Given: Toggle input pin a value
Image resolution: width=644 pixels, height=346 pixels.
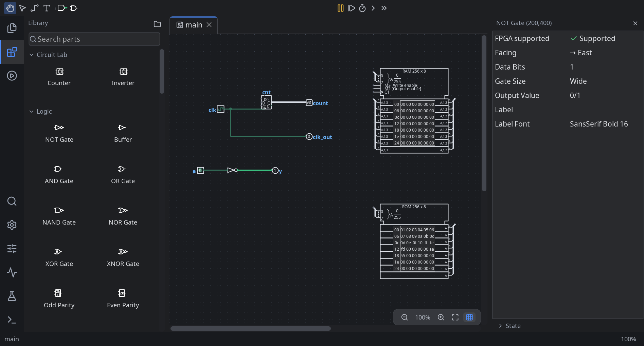Looking at the screenshot, I should click(201, 170).
